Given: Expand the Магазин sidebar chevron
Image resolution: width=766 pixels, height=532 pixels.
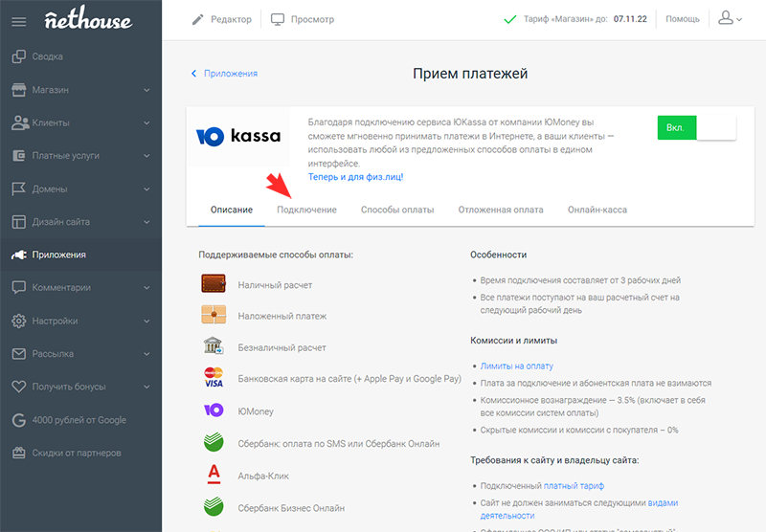Looking at the screenshot, I should coord(146,90).
